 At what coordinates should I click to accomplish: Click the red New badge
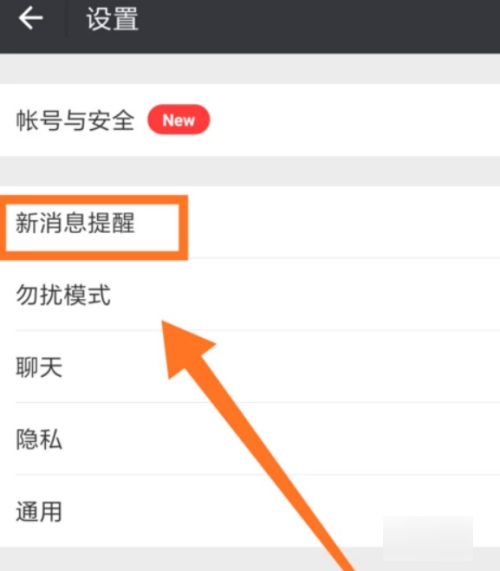[178, 120]
